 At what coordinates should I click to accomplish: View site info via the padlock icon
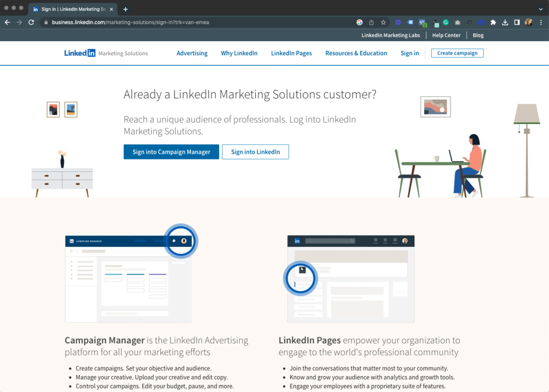pos(46,22)
